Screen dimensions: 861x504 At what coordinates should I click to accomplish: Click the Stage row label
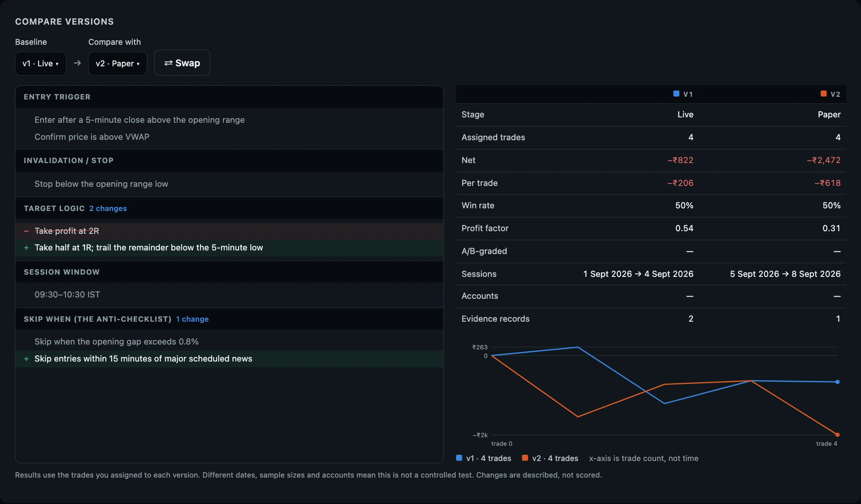pos(473,114)
